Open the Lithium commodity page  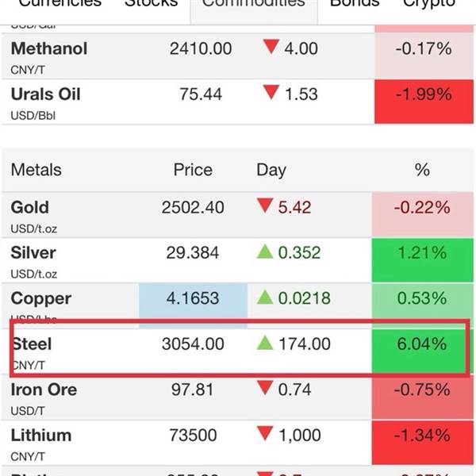click(41, 436)
